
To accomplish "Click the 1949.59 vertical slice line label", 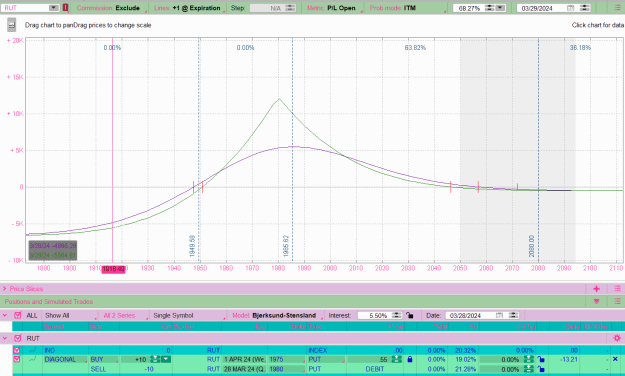I will (x=192, y=246).
